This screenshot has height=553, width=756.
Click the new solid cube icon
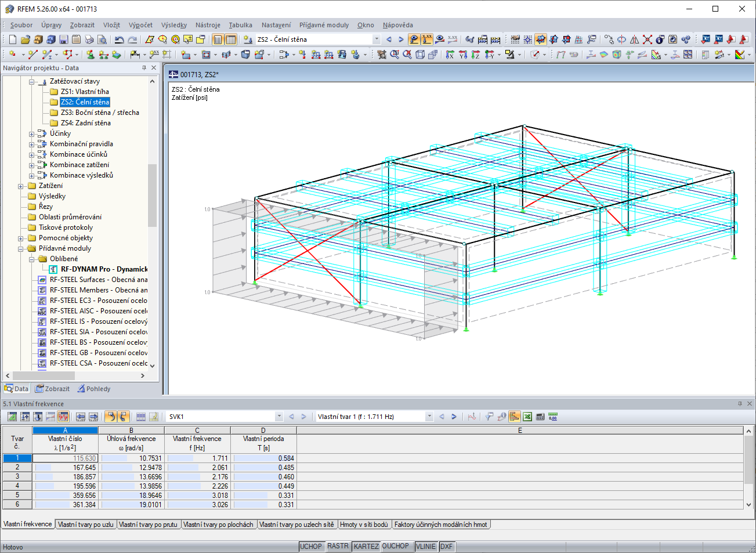point(245,55)
